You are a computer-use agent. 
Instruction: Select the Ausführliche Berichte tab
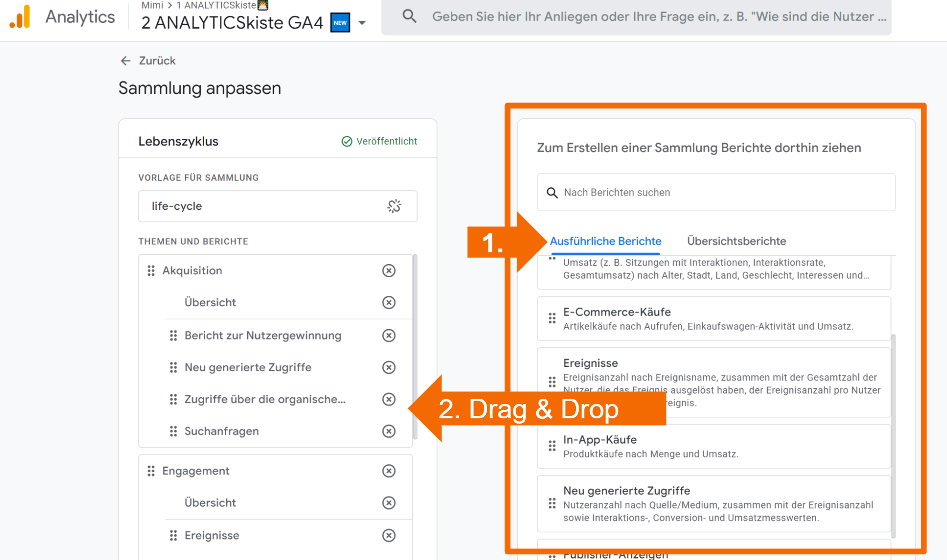point(605,241)
